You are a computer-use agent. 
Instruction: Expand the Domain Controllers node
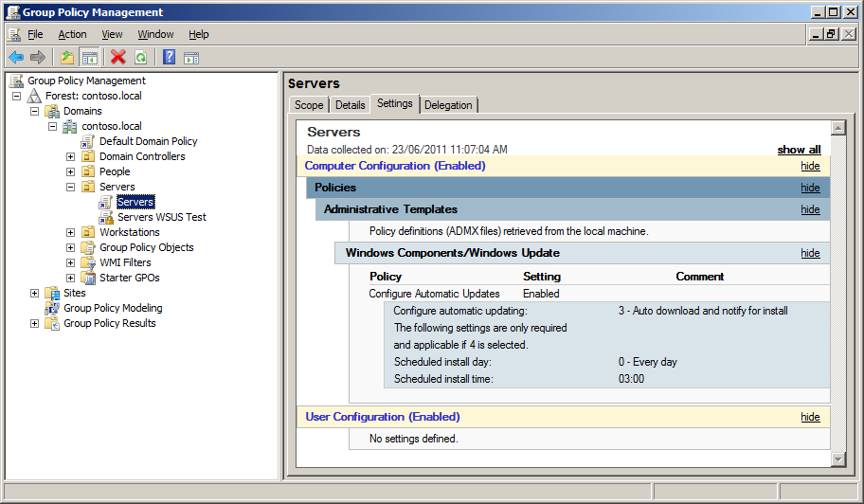70,156
